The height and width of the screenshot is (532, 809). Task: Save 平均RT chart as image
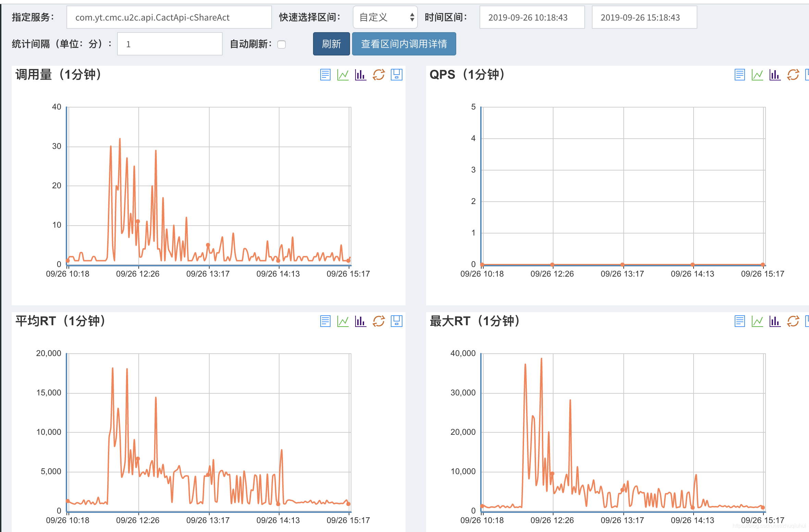(396, 321)
